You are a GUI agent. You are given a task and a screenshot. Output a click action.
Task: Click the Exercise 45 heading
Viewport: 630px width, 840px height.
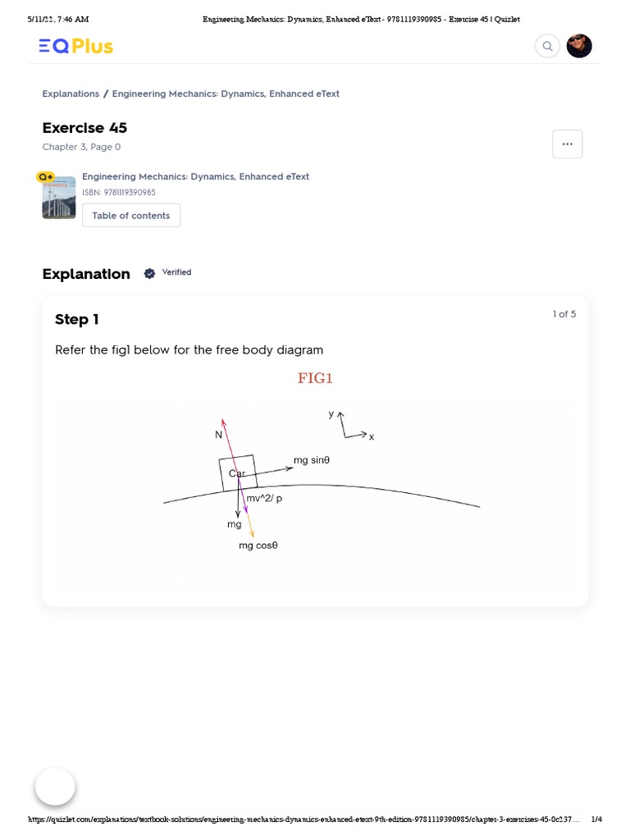tap(84, 128)
